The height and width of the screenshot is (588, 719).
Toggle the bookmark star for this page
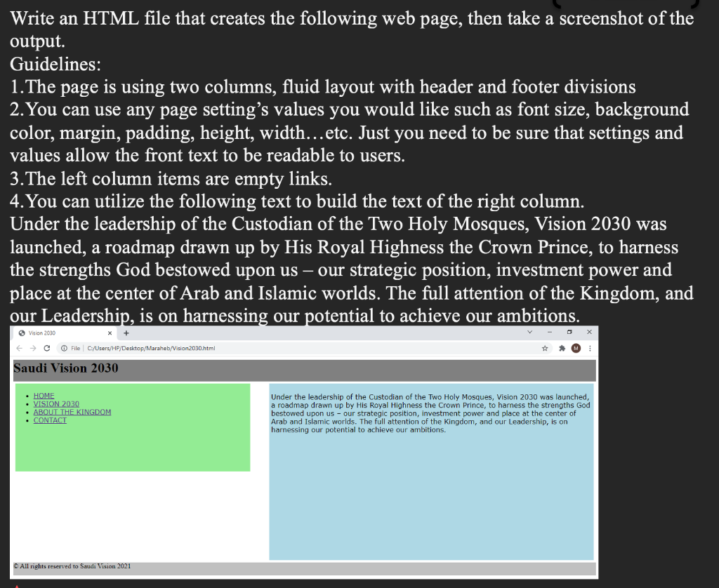point(545,348)
